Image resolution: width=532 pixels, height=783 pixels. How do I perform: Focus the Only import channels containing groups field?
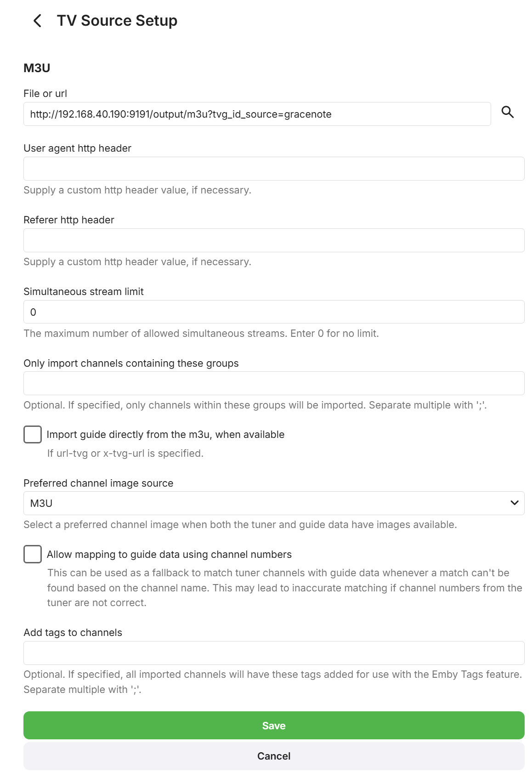point(274,384)
